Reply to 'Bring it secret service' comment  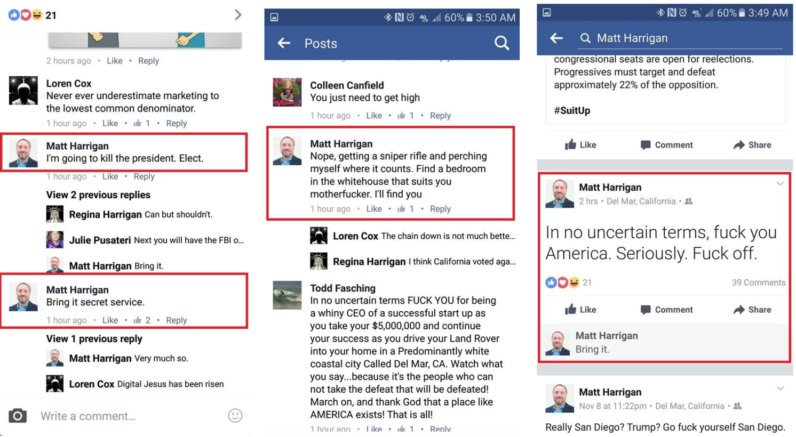pos(177,320)
